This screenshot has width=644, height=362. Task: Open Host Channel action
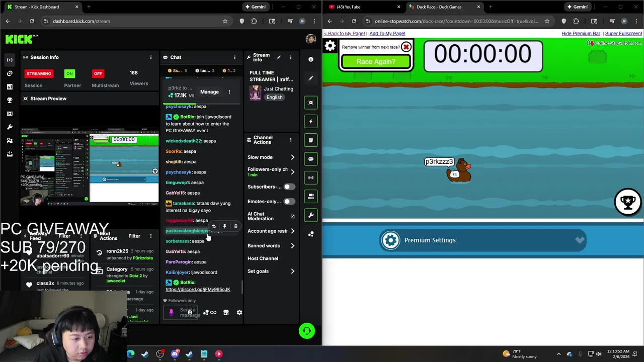pyautogui.click(x=263, y=258)
